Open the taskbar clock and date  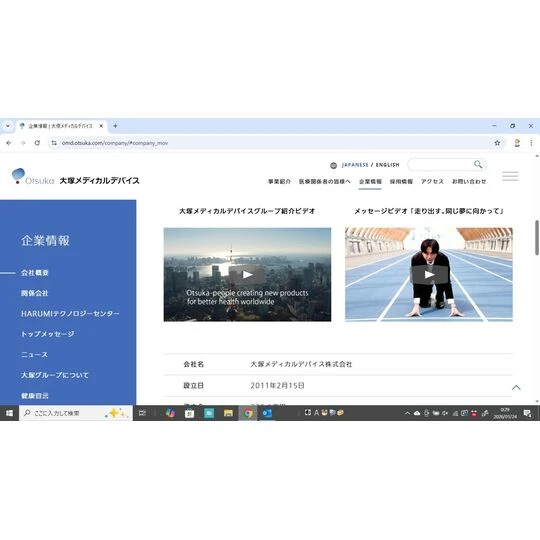pos(505,413)
